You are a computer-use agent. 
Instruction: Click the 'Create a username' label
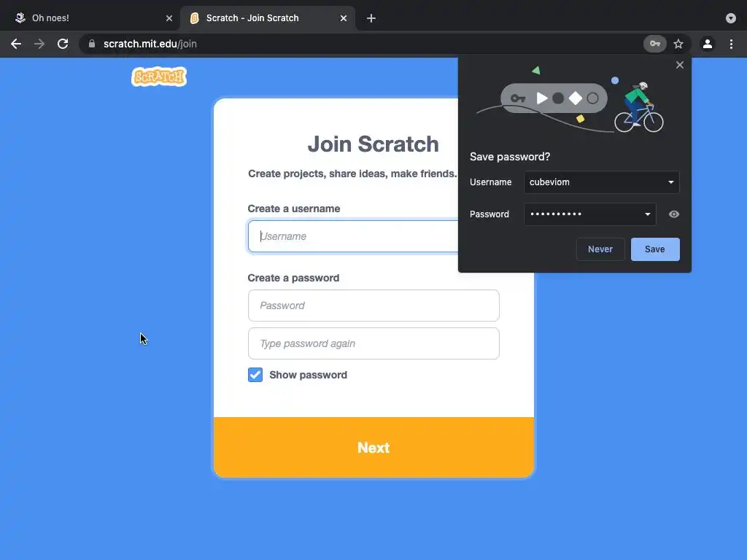coord(294,209)
